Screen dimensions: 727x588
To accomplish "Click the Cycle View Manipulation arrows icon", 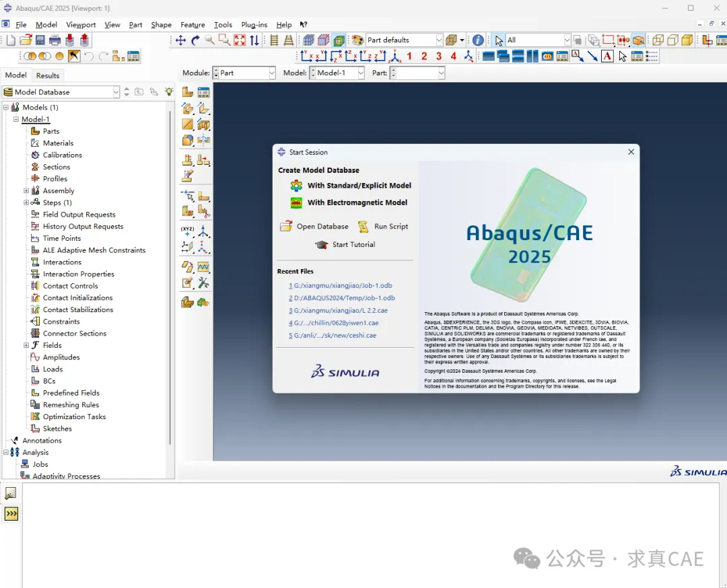I will point(254,40).
